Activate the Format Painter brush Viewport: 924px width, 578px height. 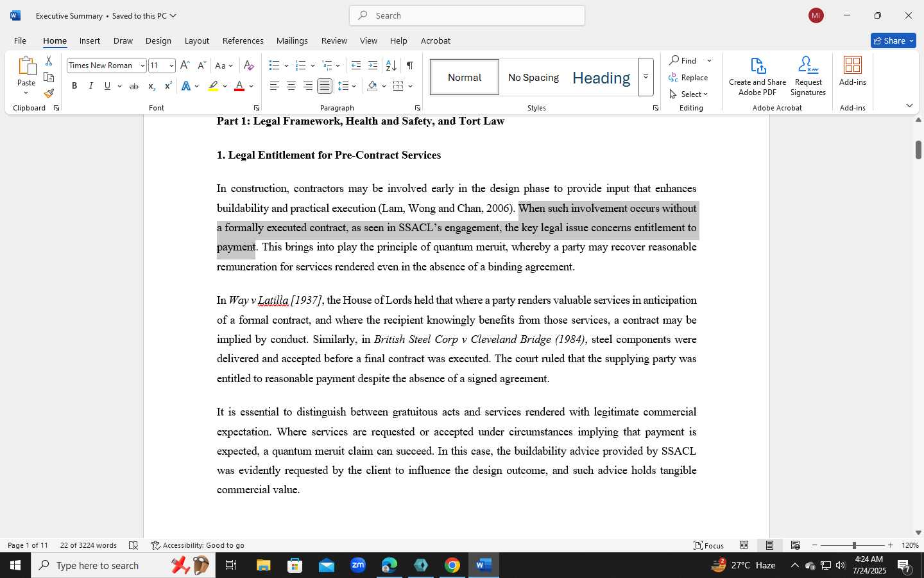point(49,93)
